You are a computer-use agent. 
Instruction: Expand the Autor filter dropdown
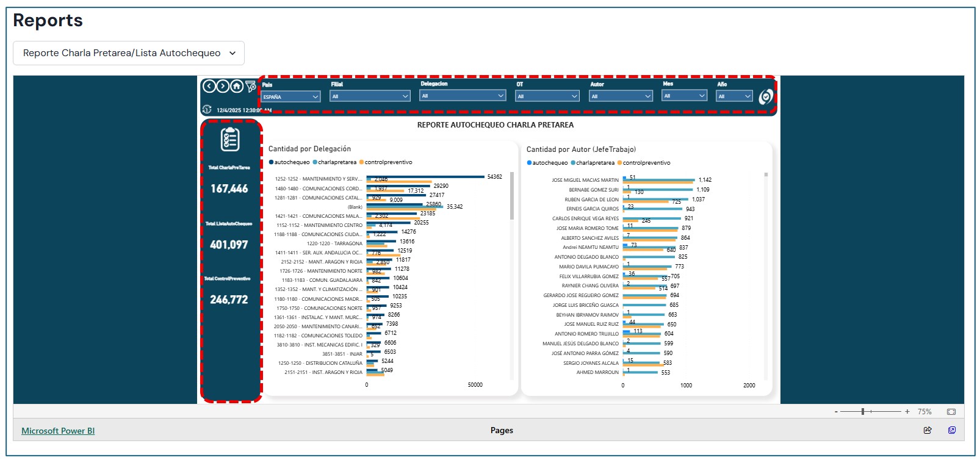[621, 96]
